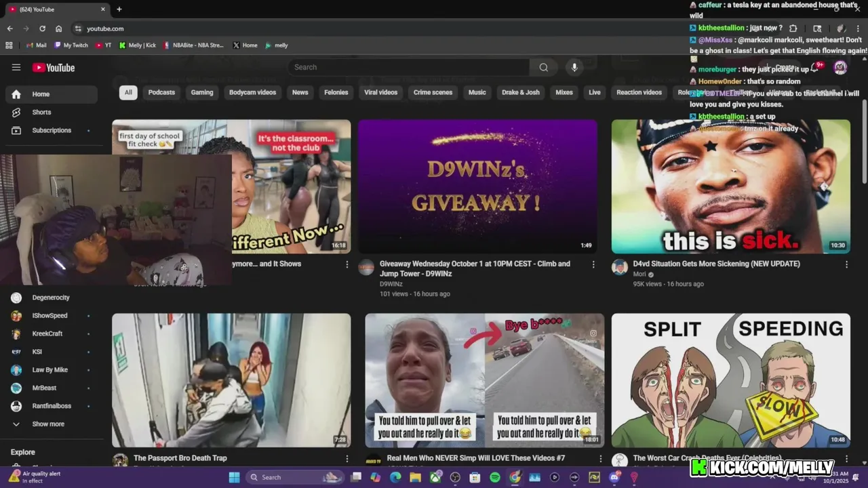Select the Live filter chip
Screen dimensions: 868x488
tap(595, 92)
